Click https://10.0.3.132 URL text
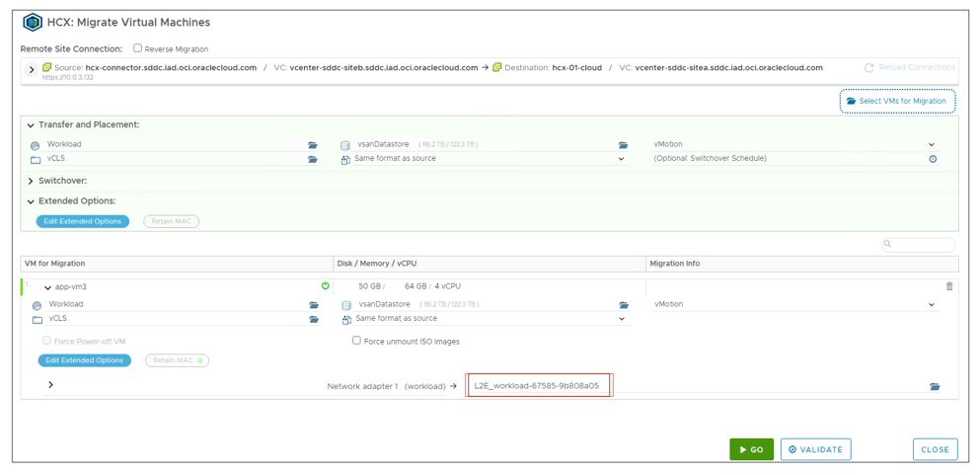Viewport: 980px width, 475px height. [x=67, y=77]
